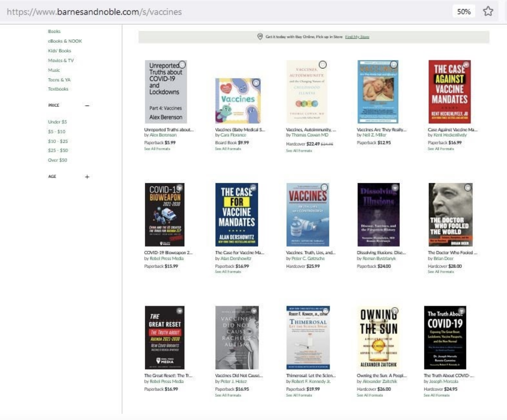The height and width of the screenshot is (420, 507).
Task: Open author Kent Heckenlively link
Action: (x=450, y=135)
